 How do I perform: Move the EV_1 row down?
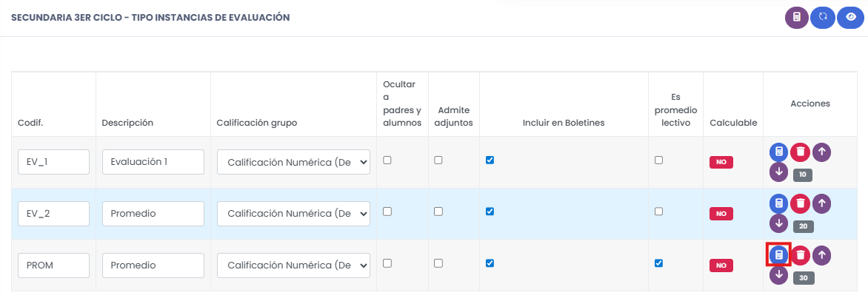click(x=778, y=172)
